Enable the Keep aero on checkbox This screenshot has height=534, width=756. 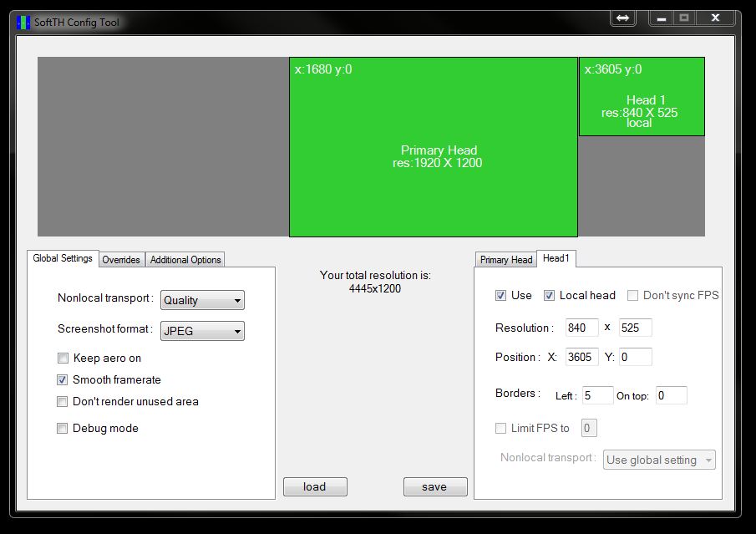click(x=63, y=359)
